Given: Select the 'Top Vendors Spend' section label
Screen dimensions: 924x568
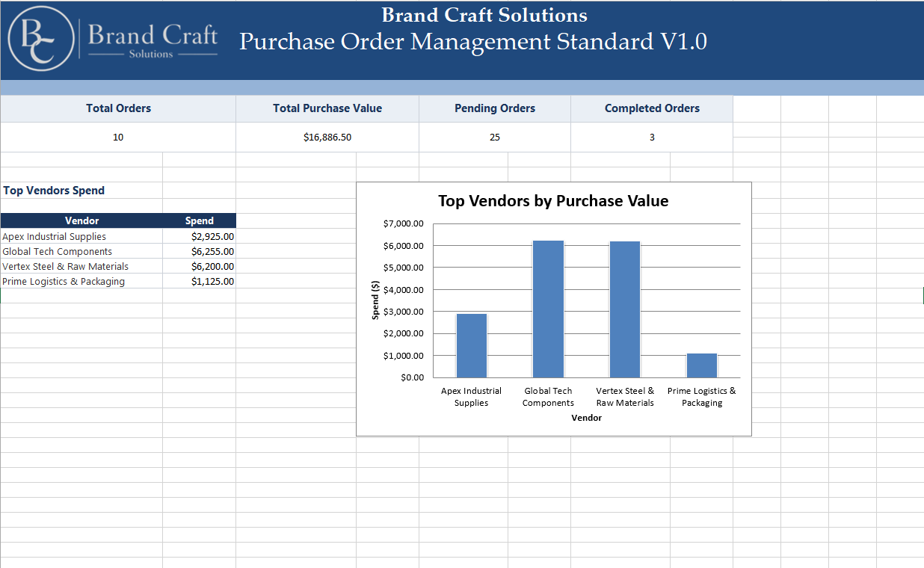Looking at the screenshot, I should (54, 191).
